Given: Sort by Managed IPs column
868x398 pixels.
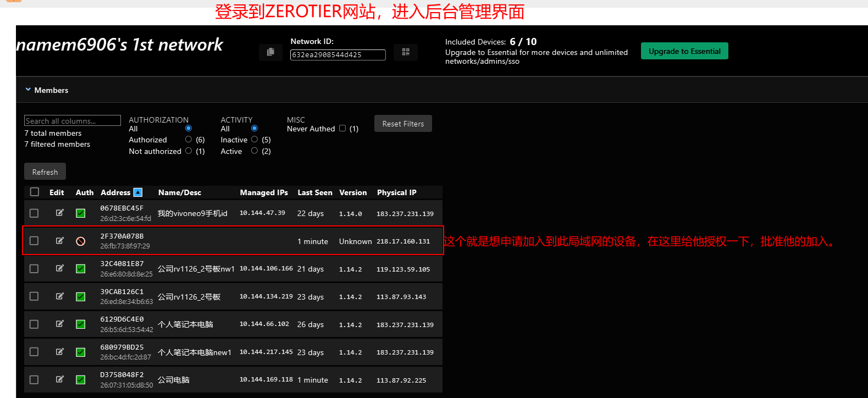Looking at the screenshot, I should 264,192.
